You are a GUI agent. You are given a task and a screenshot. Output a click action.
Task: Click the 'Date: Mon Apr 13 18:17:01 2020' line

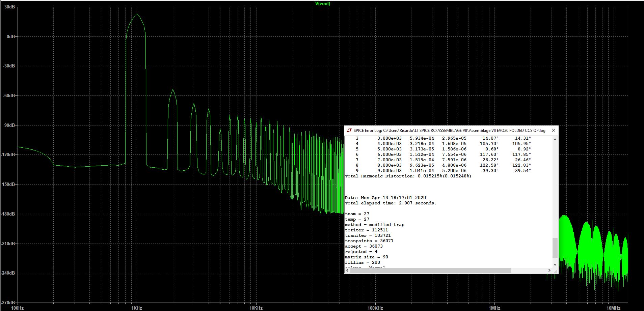[x=385, y=198]
